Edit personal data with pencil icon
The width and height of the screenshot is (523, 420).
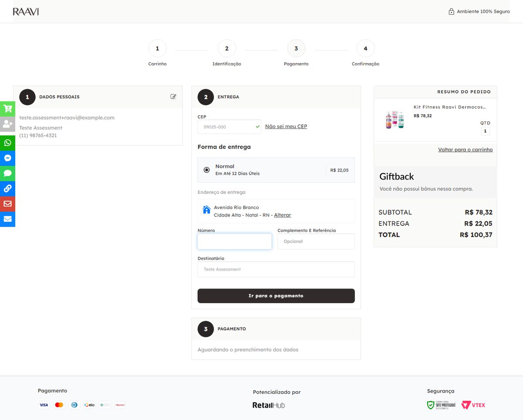173,97
